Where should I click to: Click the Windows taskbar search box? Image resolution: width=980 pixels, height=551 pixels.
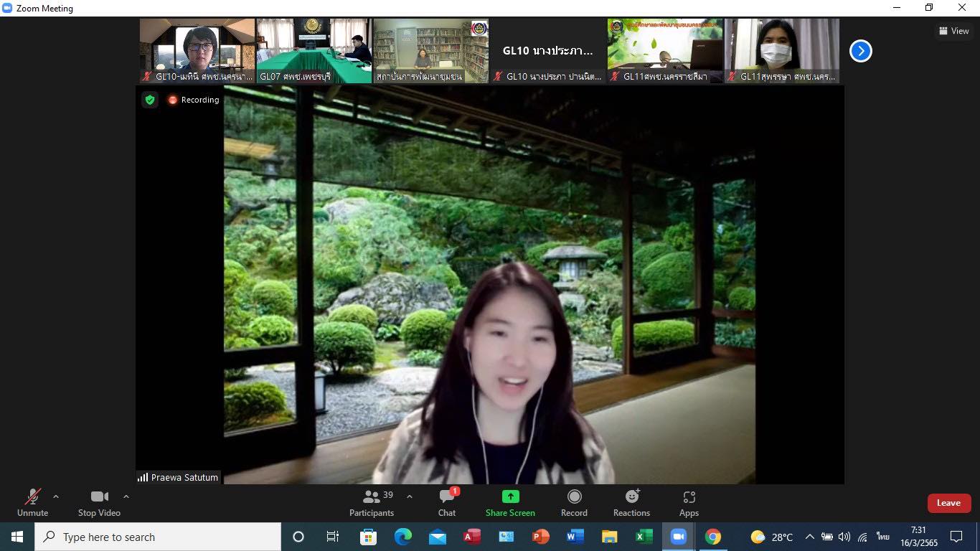[158, 537]
